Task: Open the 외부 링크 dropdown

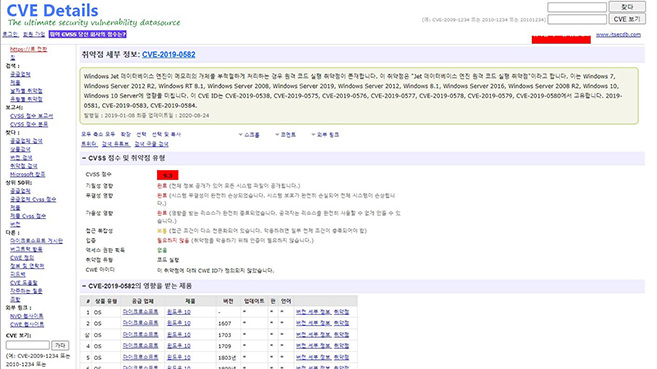Action: point(325,134)
